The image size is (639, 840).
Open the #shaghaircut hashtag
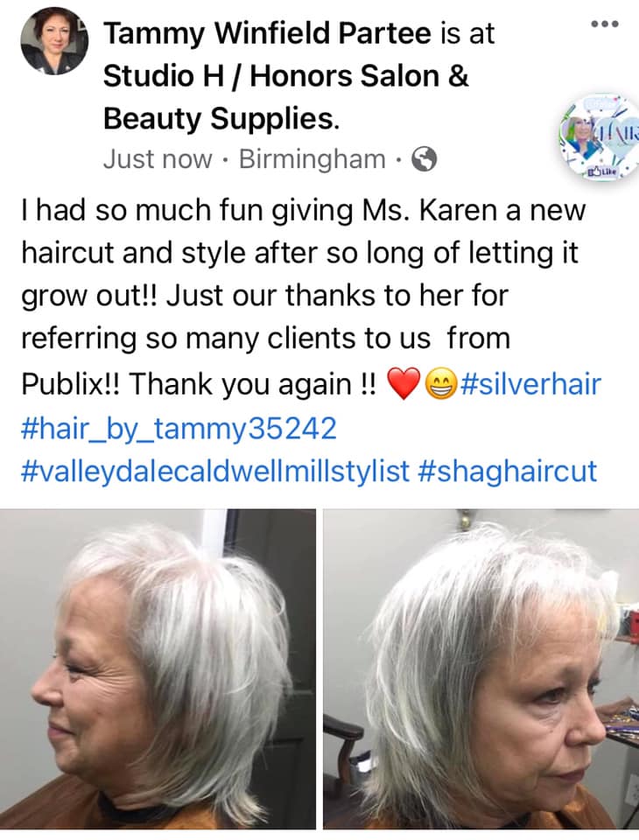pos(506,471)
